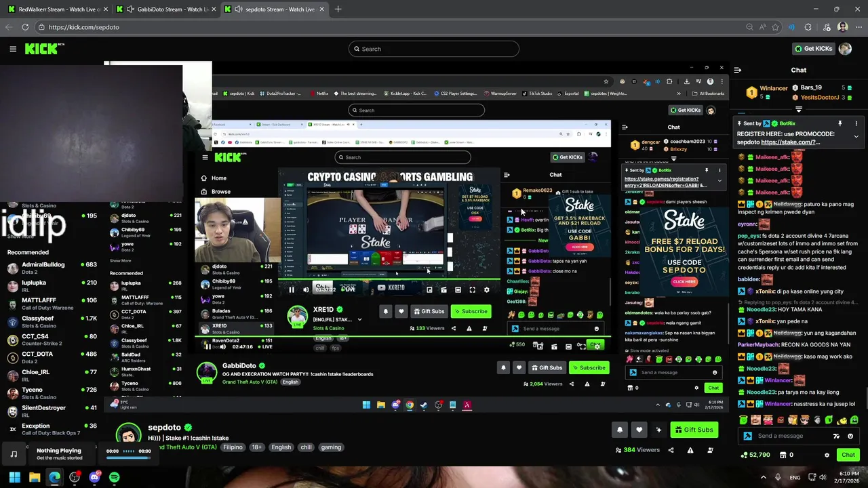Click the translate icon in message box

(x=837, y=436)
